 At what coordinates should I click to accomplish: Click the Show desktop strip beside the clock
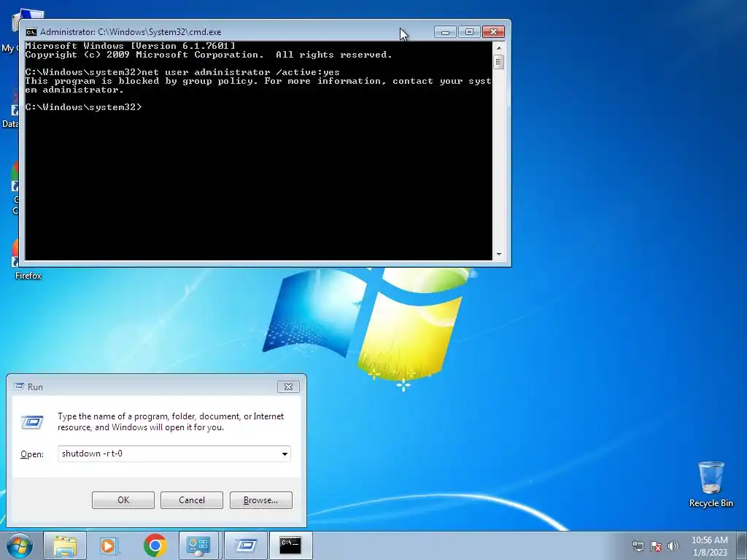(741, 545)
